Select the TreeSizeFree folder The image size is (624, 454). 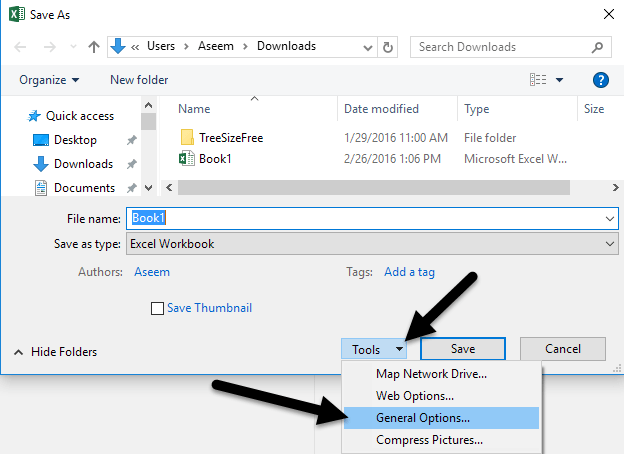tap(222, 138)
